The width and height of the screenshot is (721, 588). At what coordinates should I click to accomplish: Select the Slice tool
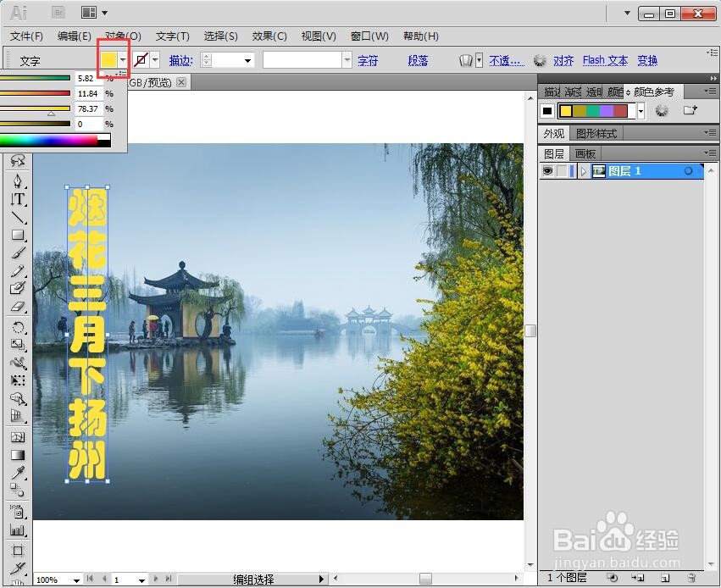point(18,569)
